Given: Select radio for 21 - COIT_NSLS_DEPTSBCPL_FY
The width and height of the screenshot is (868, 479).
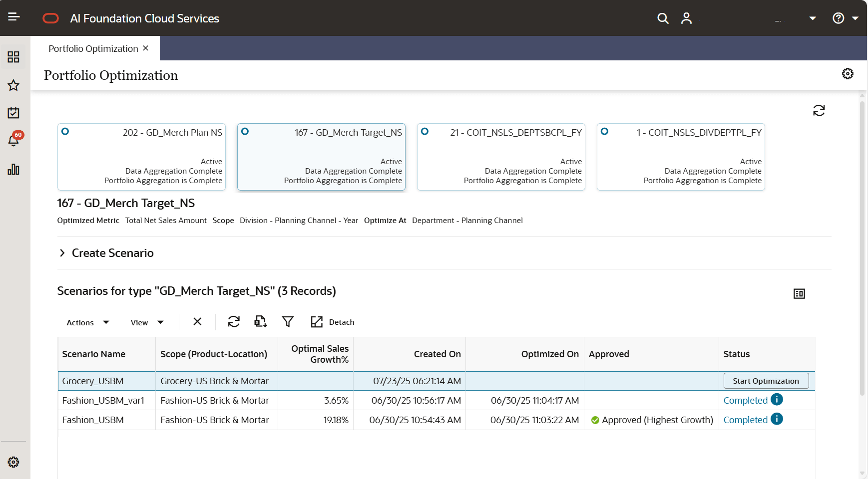Looking at the screenshot, I should coord(425,132).
